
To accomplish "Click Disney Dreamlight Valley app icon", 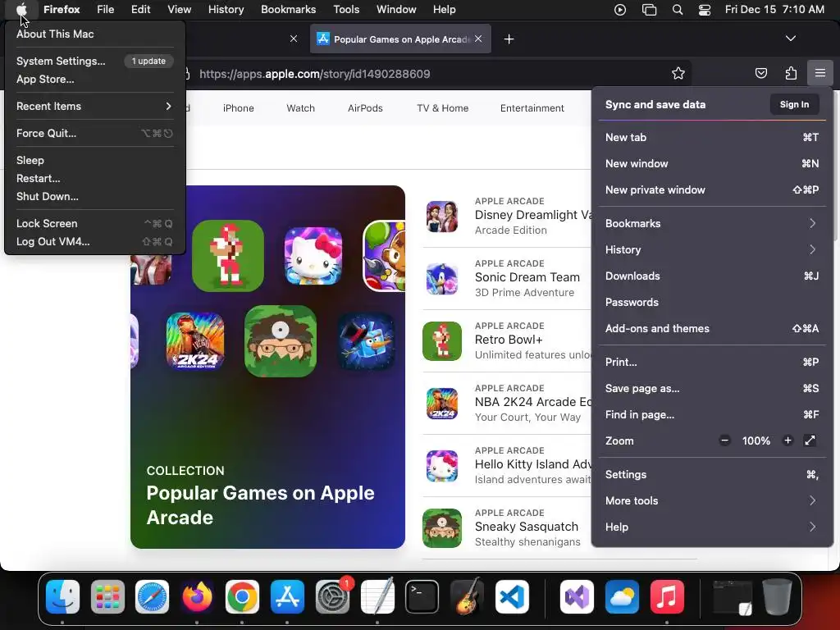I will [442, 217].
